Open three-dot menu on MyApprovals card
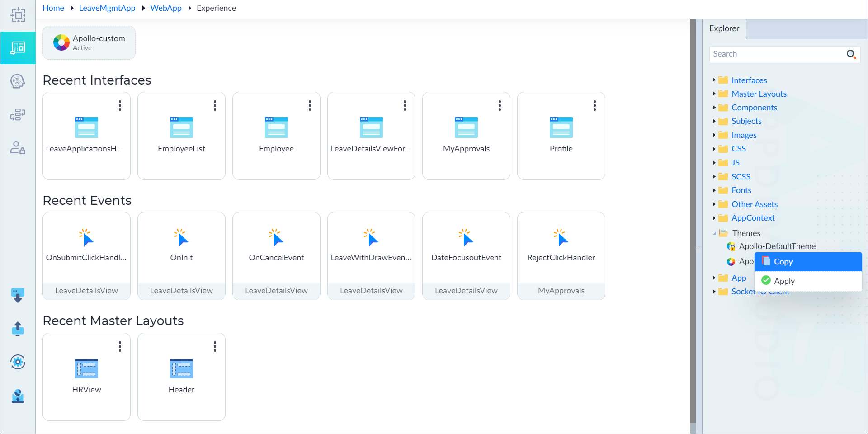 coord(500,105)
